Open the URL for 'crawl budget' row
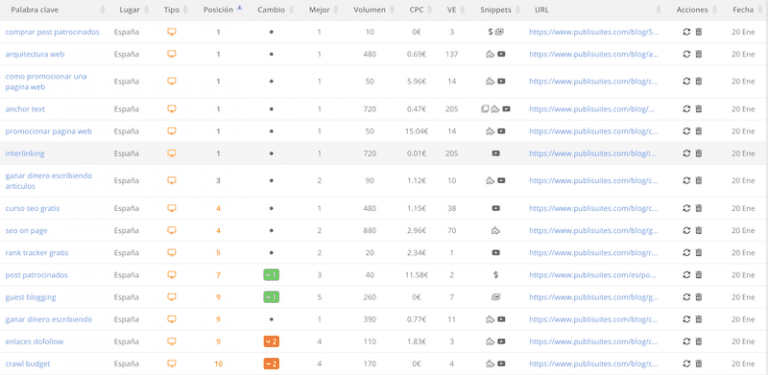The width and height of the screenshot is (768, 375). (x=594, y=364)
